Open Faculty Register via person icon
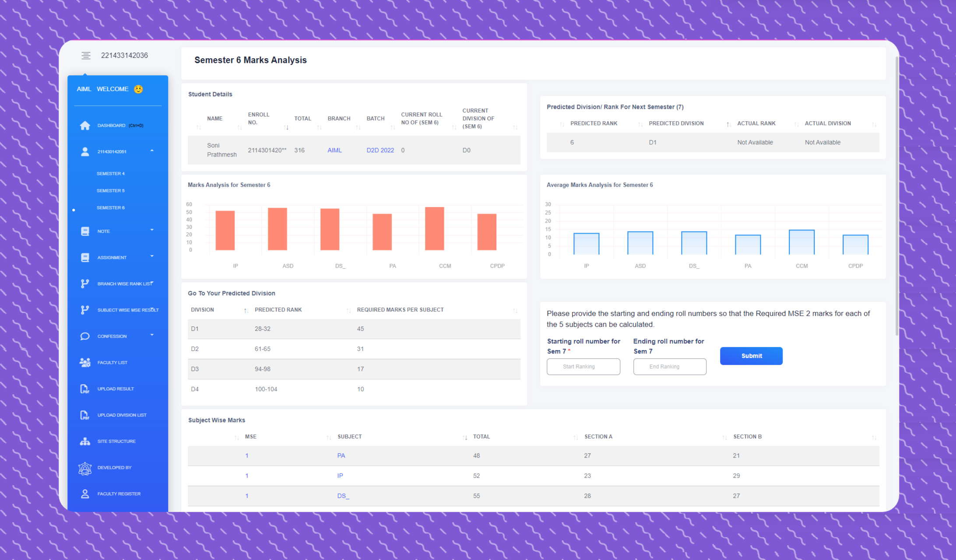 pos(85,493)
